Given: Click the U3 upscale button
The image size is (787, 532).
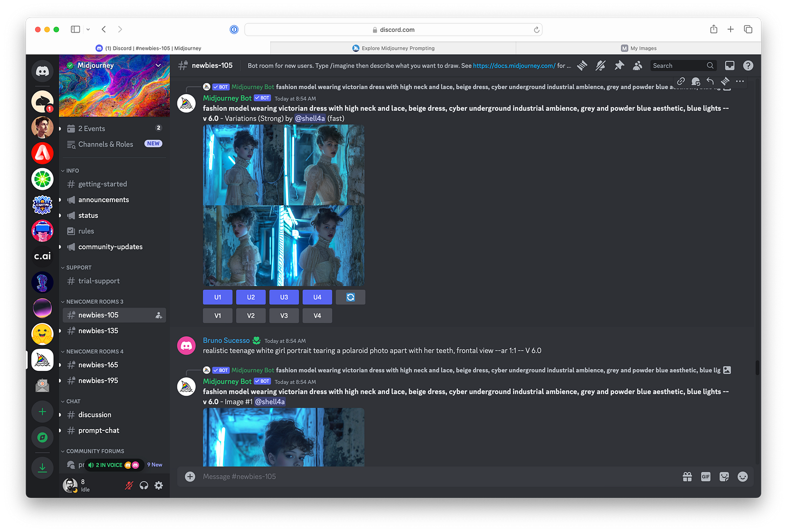Looking at the screenshot, I should [x=284, y=297].
